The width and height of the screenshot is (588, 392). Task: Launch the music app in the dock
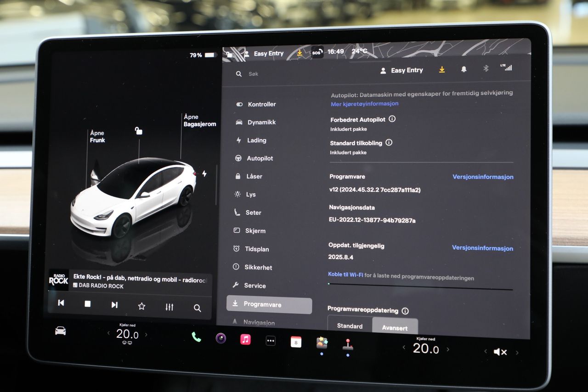(246, 339)
